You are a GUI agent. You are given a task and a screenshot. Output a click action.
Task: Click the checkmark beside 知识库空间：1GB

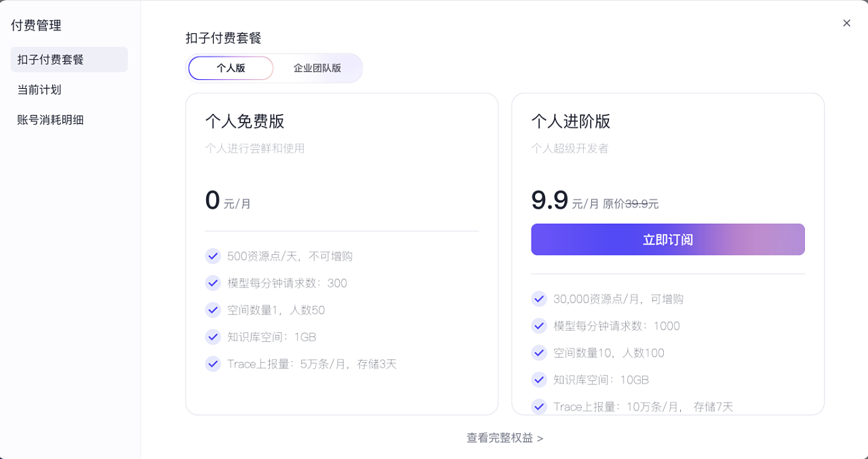point(212,337)
